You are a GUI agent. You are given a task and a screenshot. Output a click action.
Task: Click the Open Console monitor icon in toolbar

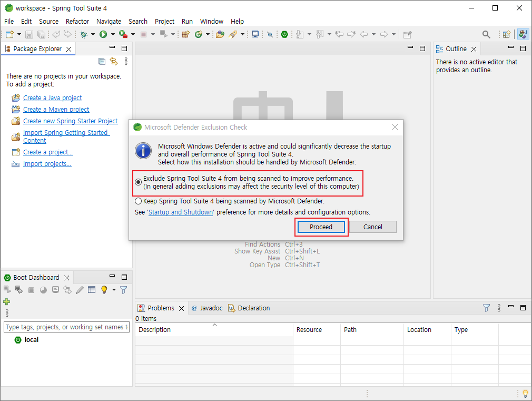[x=255, y=34]
